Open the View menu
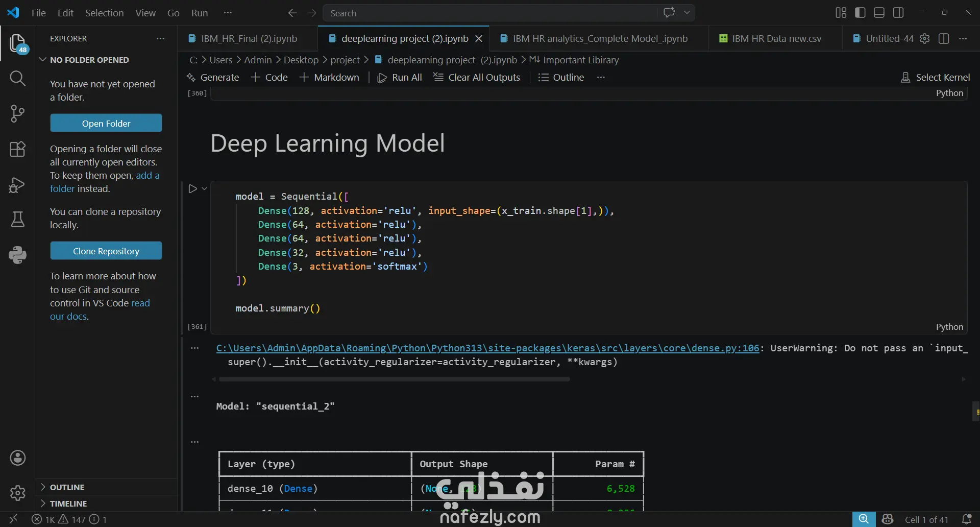980x527 pixels. click(145, 13)
